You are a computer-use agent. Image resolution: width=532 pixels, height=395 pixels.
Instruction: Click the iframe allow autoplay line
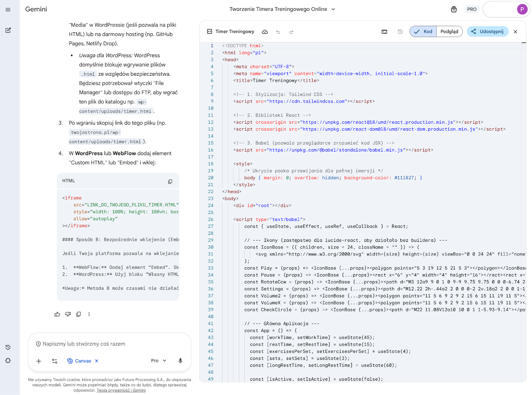coord(95,219)
